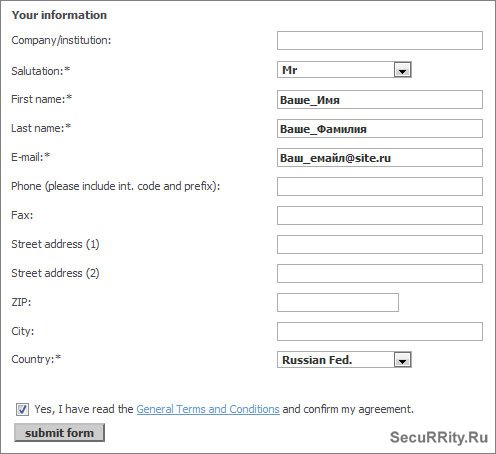Click the SecuRRity.Ru watermark text
Viewport: 496px width, 454px height.
(439, 437)
